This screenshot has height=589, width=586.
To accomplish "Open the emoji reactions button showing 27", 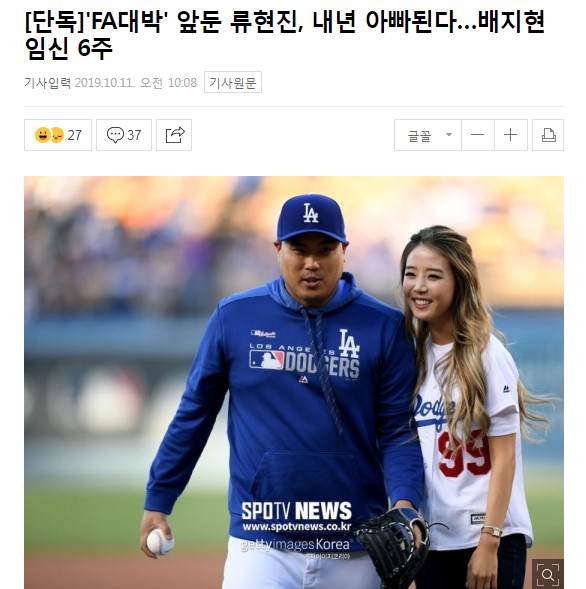I will point(58,135).
